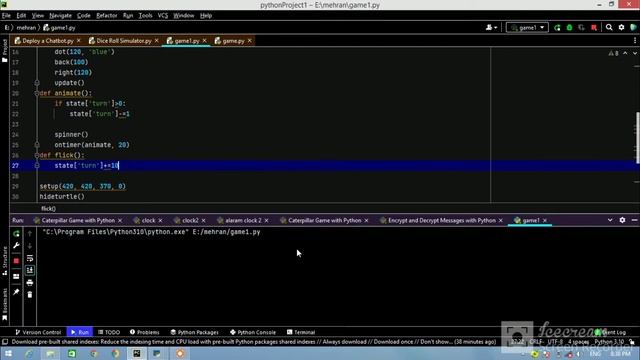Go to the next highlighted warning
This screenshot has height=360, width=640.
pyautogui.click(x=635, y=53)
